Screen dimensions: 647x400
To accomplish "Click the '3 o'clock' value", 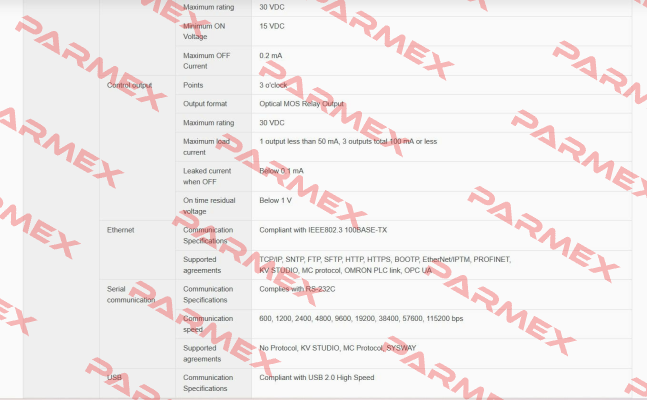I will [273, 85].
